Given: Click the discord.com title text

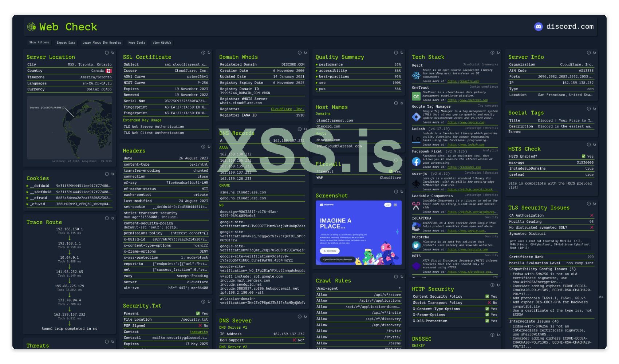Looking at the screenshot, I should tap(570, 27).
